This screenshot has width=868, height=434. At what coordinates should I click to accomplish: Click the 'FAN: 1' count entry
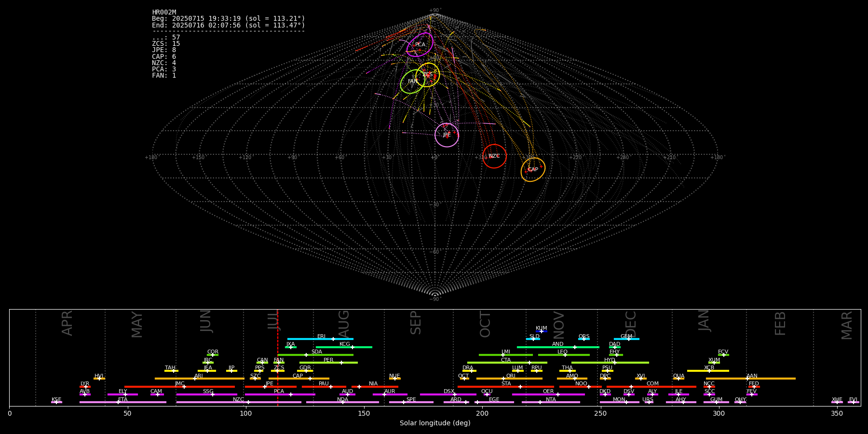pos(164,76)
